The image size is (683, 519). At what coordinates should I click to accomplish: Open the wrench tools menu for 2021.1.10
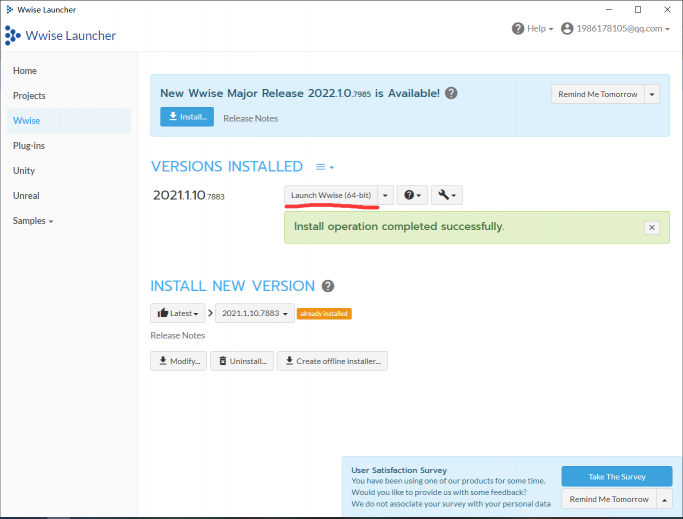pos(446,195)
